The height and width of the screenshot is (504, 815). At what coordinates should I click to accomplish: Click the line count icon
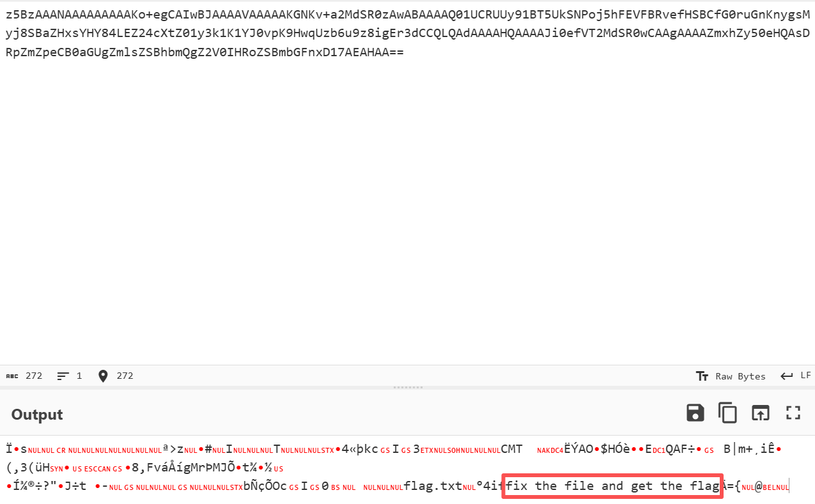[x=63, y=376]
